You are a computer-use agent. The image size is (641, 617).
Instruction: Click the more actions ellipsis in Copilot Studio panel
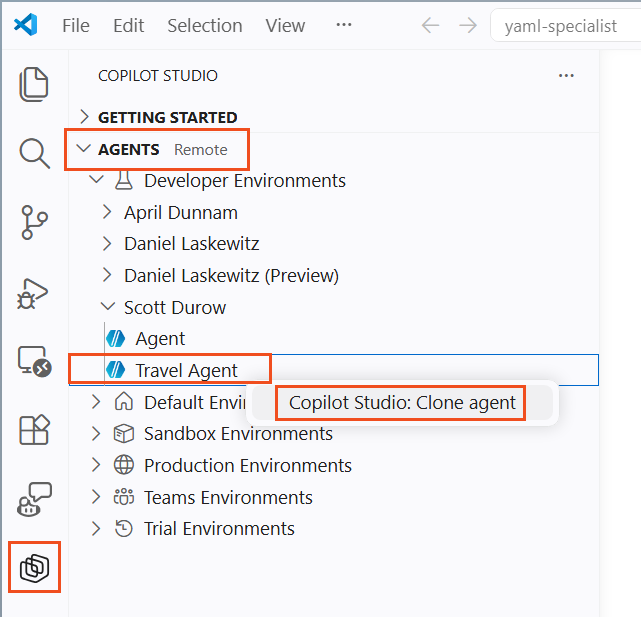[566, 76]
